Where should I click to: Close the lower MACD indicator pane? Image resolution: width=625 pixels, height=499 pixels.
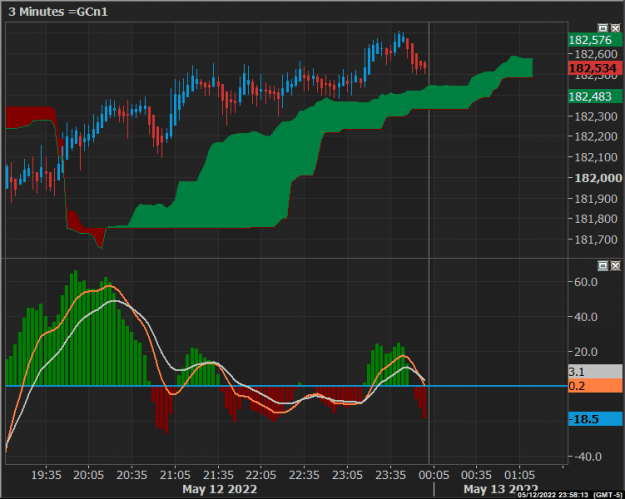[x=615, y=265]
